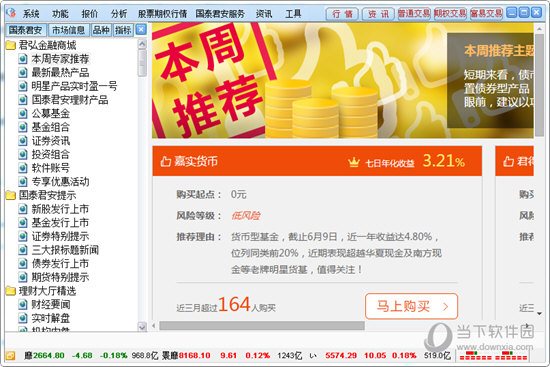Screen dimensions: 550x367
Task: Switch to the 市场信息 sidebar tab
Action: coord(68,30)
